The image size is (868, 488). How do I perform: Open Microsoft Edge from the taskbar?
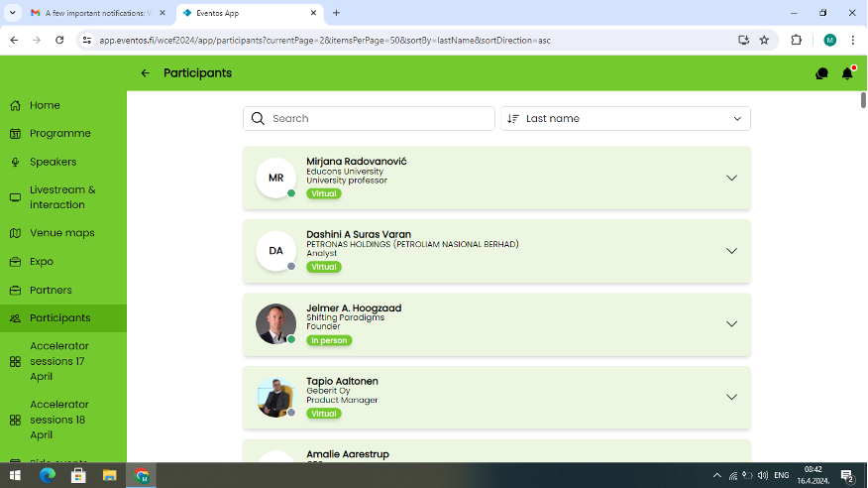click(x=47, y=475)
